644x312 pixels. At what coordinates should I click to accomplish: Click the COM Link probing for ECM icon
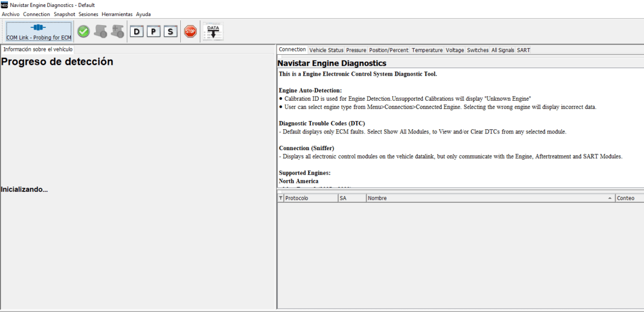click(38, 31)
